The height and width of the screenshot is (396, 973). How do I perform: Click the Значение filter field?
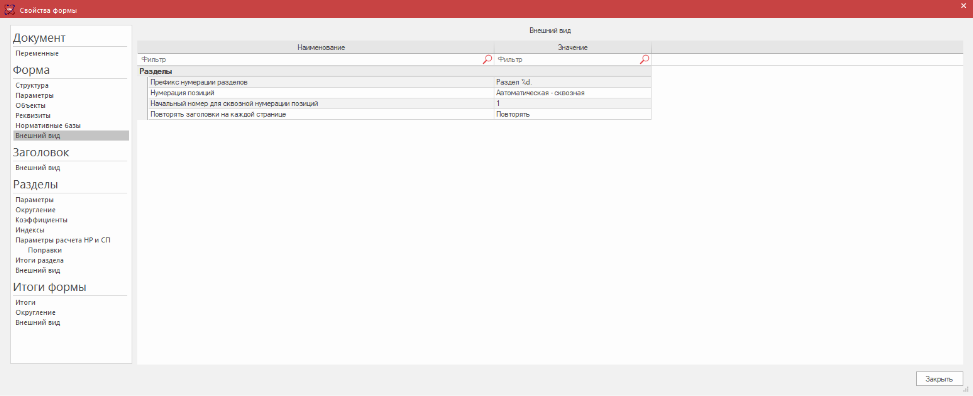(567, 60)
